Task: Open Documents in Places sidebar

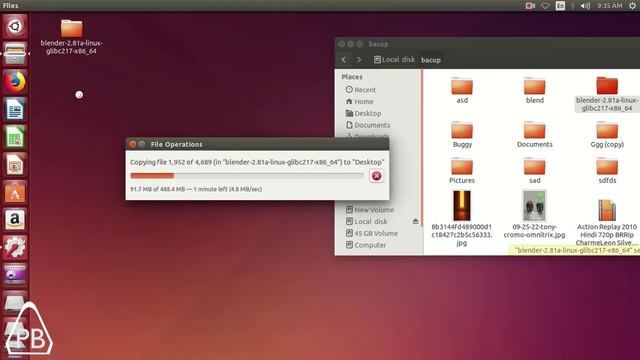Action: (368, 125)
